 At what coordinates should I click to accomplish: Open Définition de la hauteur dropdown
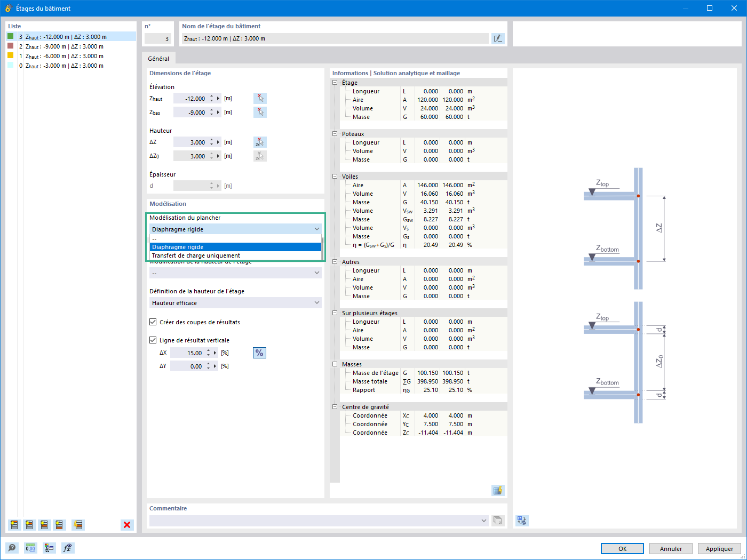[235, 303]
